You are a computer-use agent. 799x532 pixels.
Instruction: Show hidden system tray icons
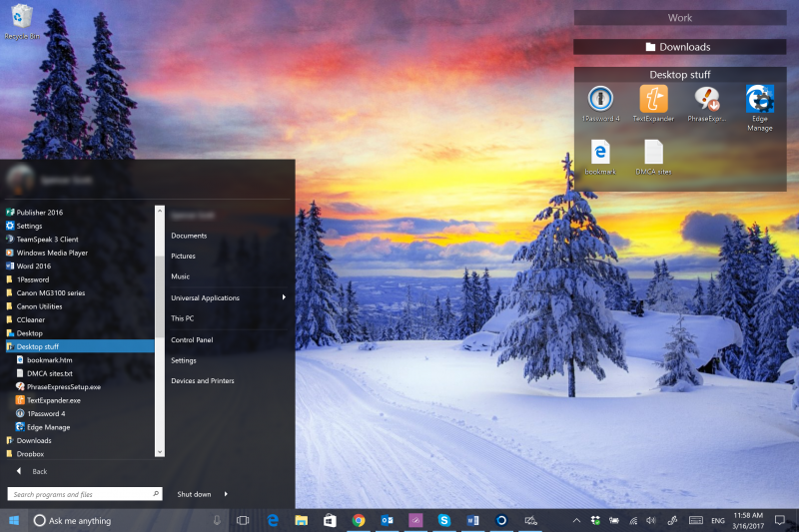[x=576, y=520]
